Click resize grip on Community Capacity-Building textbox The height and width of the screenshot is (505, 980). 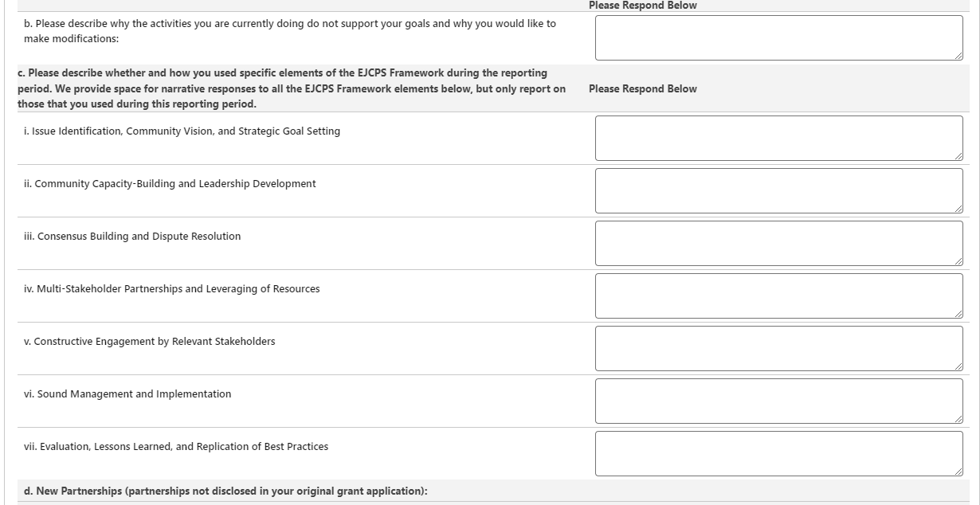[958, 209]
